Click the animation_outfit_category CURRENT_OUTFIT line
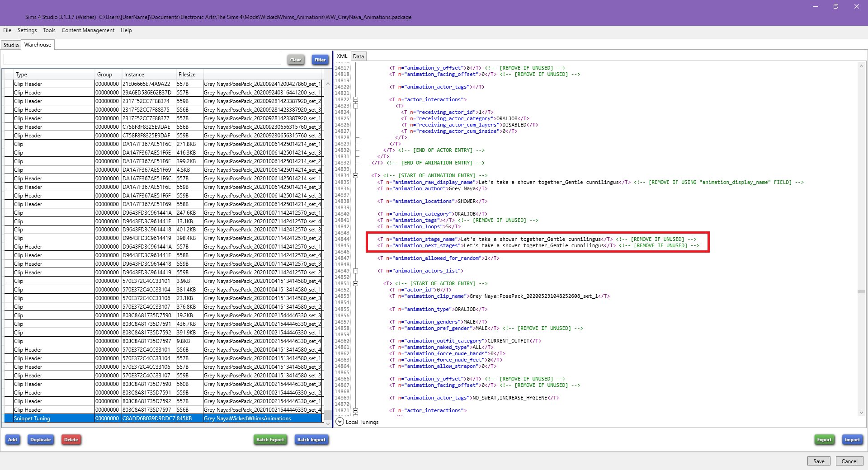This screenshot has height=470, width=868. [x=465, y=341]
